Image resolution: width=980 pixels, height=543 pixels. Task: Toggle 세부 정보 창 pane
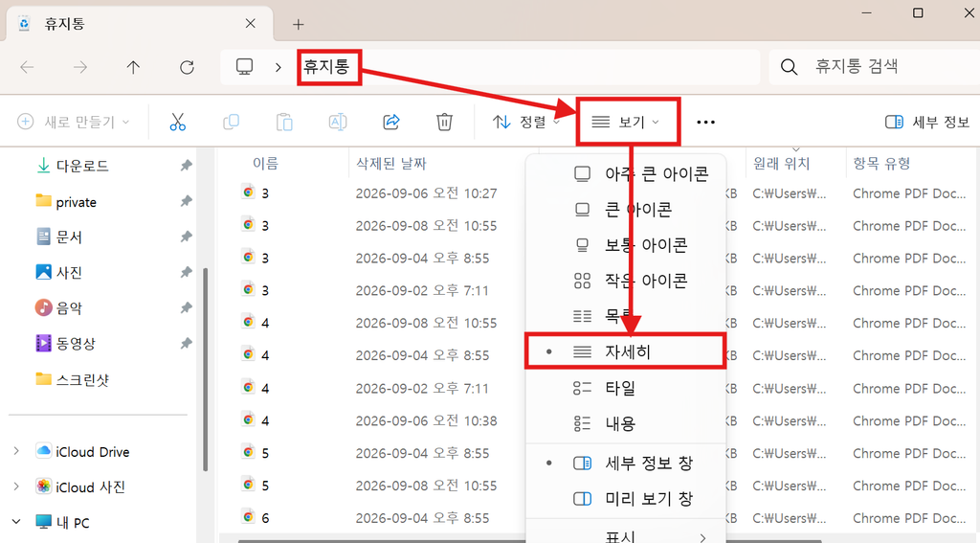click(x=626, y=464)
